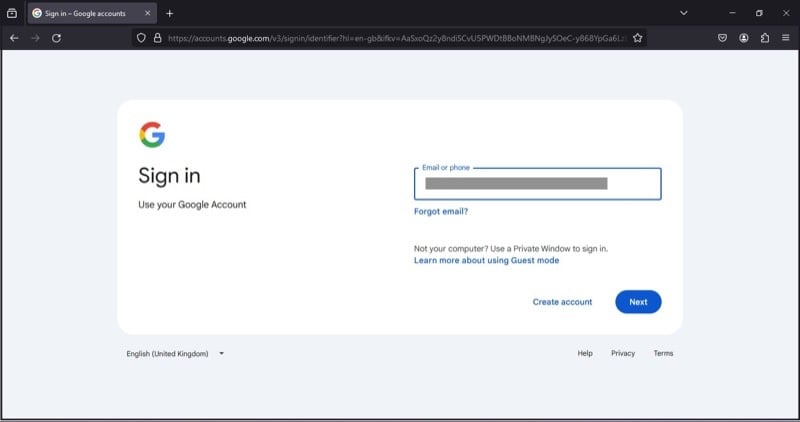Open the hamburger application menu
800x422 pixels.
(x=786, y=38)
